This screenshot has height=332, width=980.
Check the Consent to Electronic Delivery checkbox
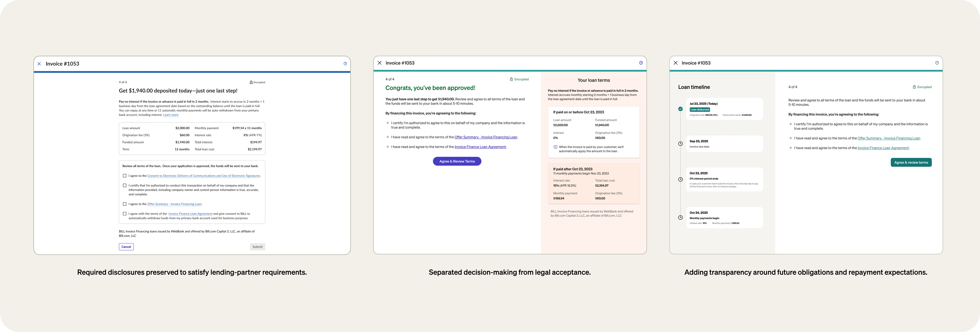(x=124, y=176)
